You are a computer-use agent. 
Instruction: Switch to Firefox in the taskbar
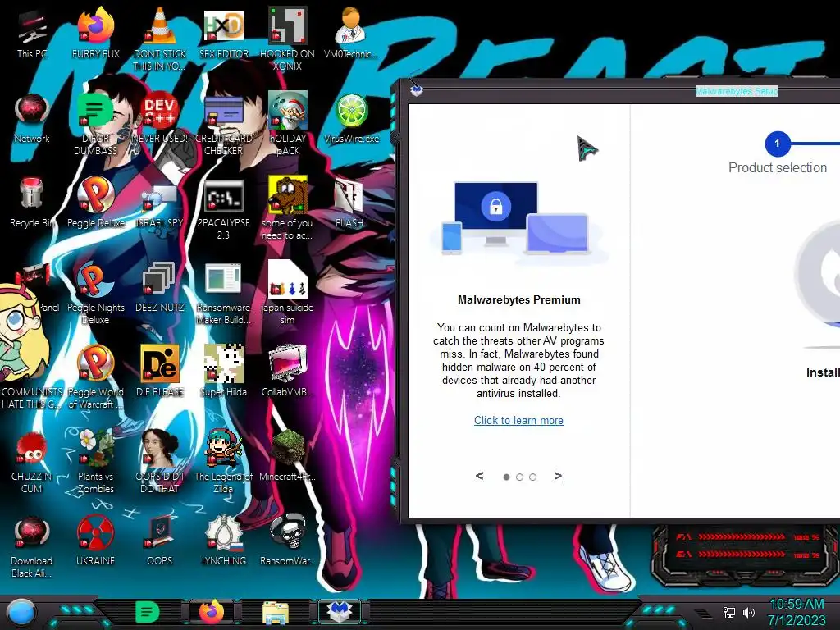pyautogui.click(x=212, y=612)
